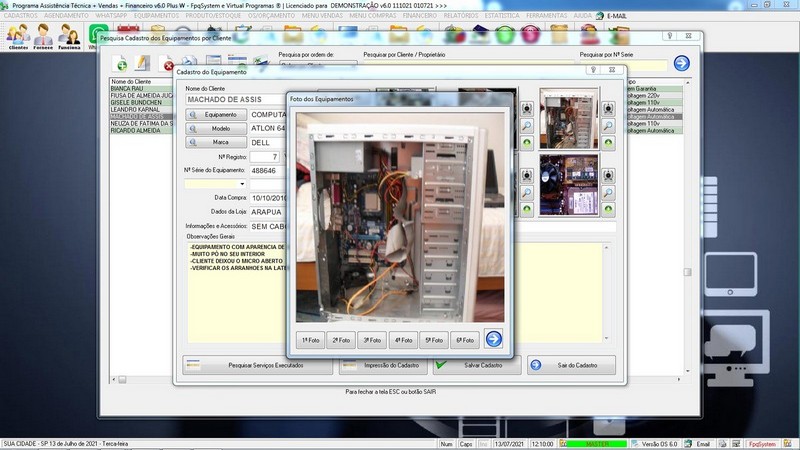Click the green icon left of the motherboard thumbnail
The image size is (800, 450).
(x=527, y=209)
